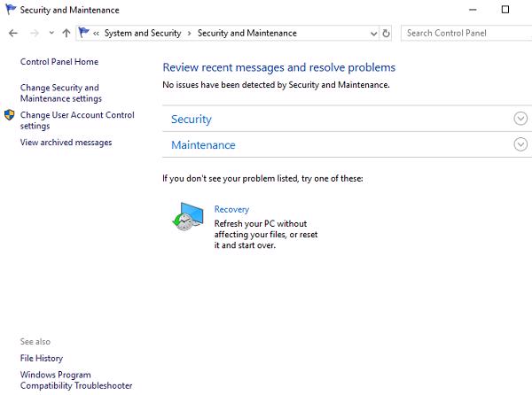532x395 pixels.
Task: Open View archived messages
Action: coord(66,143)
